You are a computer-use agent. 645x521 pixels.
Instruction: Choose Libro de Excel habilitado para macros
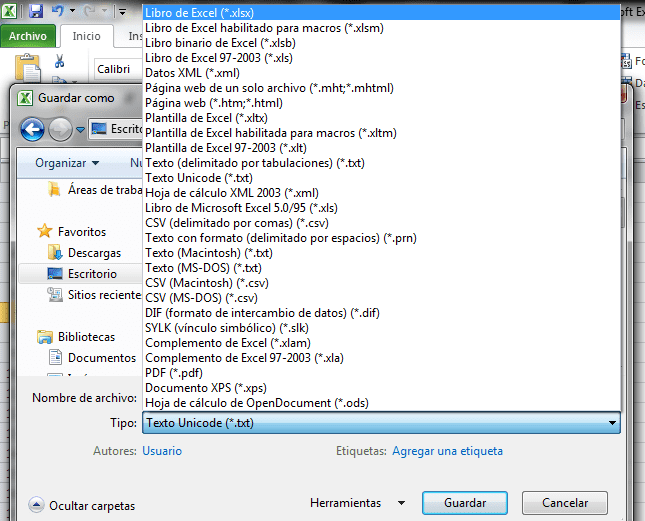point(381,28)
